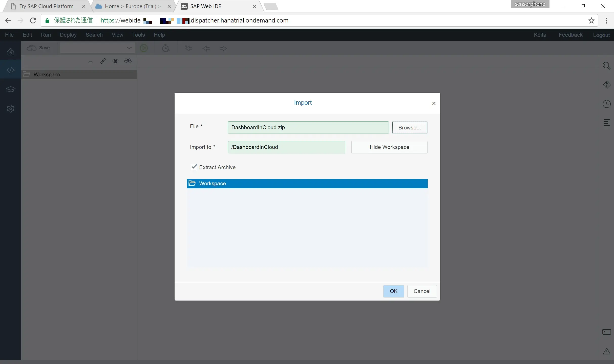Switch to Home > Europe (Trial) tab
Screen dimensions: 614x364
pyautogui.click(x=133, y=6)
